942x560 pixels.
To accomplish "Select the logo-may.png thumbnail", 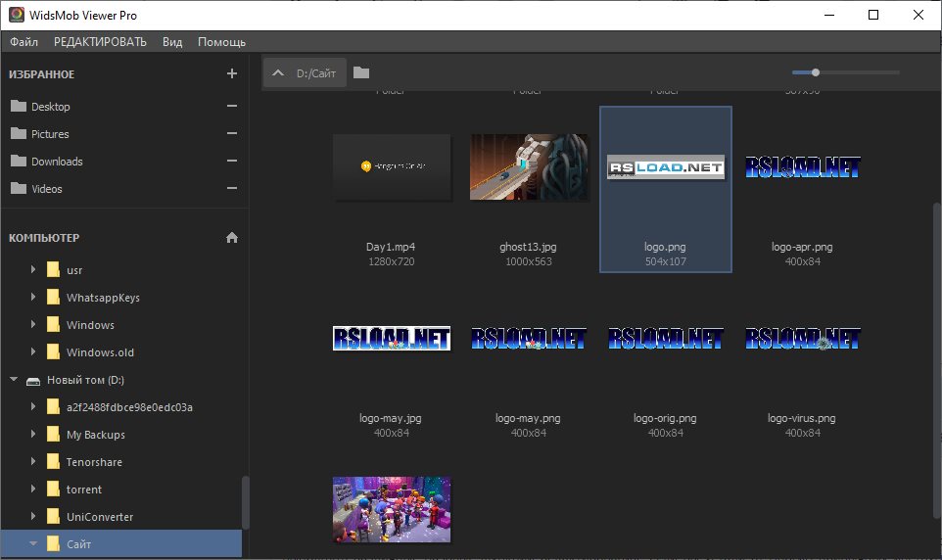I will coord(529,339).
